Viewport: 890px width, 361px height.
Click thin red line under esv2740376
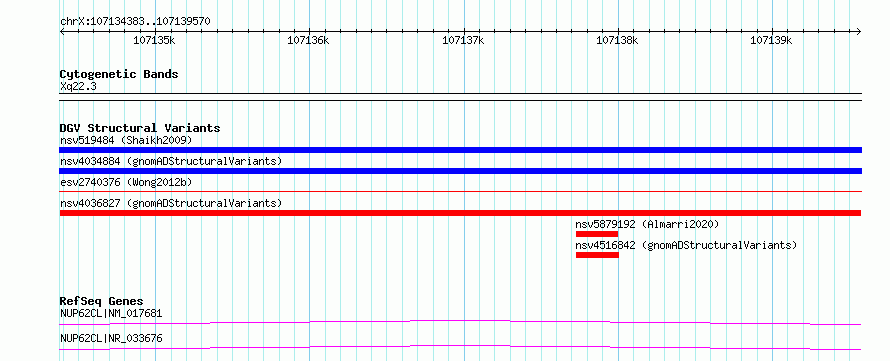pyautogui.click(x=460, y=192)
